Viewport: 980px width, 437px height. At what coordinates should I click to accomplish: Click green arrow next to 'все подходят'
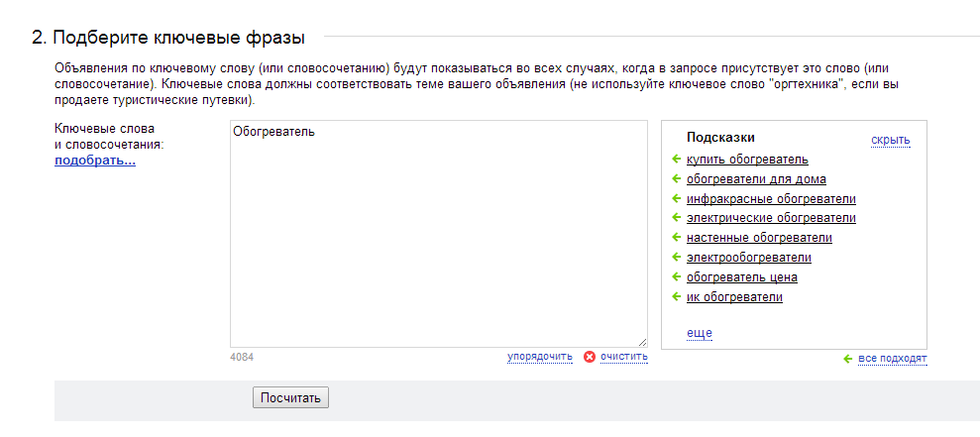[847, 359]
